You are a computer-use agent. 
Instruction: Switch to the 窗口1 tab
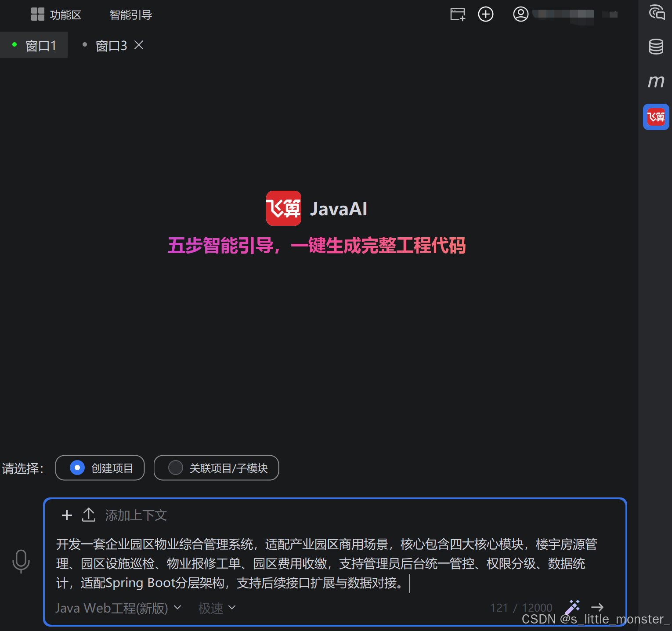[34, 45]
